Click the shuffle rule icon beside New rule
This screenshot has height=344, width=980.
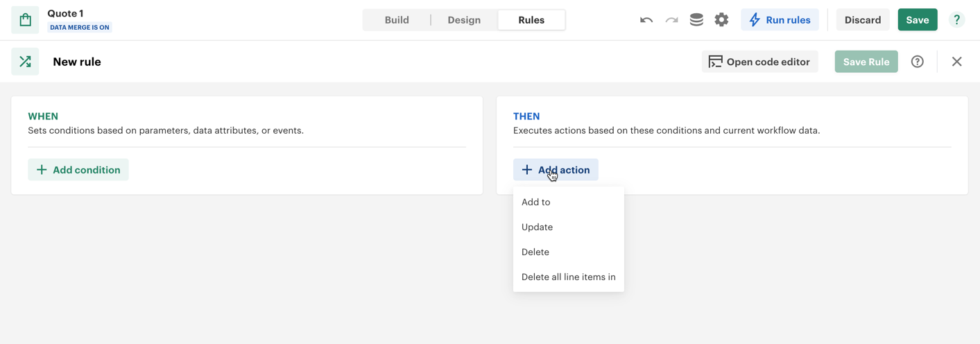point(25,62)
